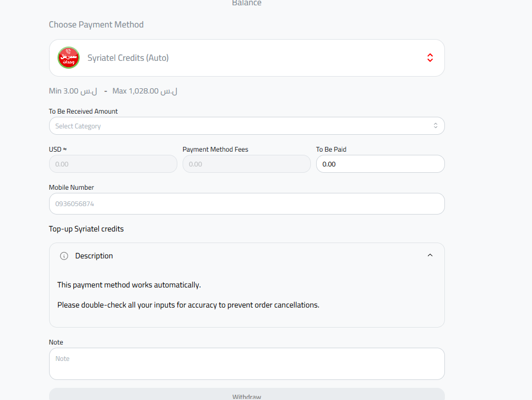532x400 pixels.
Task: Click the Description info circle icon
Action: coord(64,256)
